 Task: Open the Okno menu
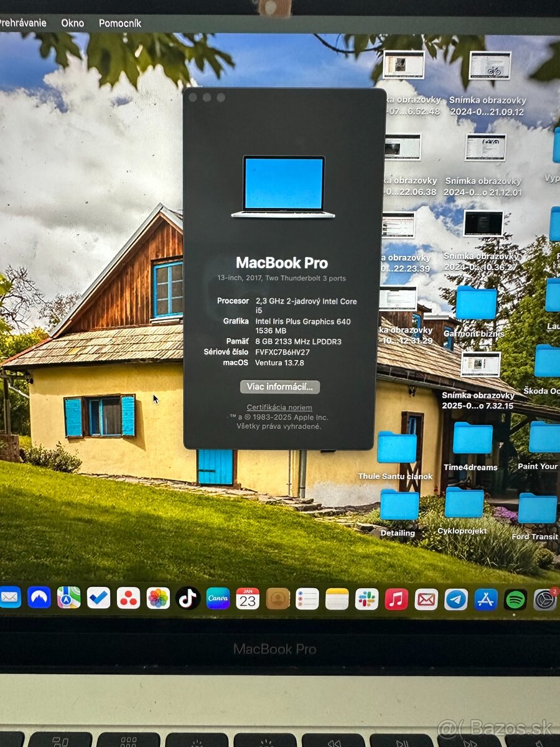(72, 23)
